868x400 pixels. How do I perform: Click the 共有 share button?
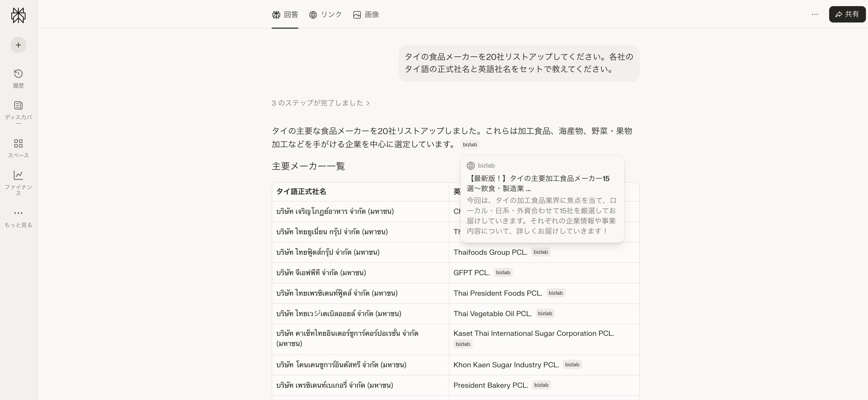tap(847, 14)
